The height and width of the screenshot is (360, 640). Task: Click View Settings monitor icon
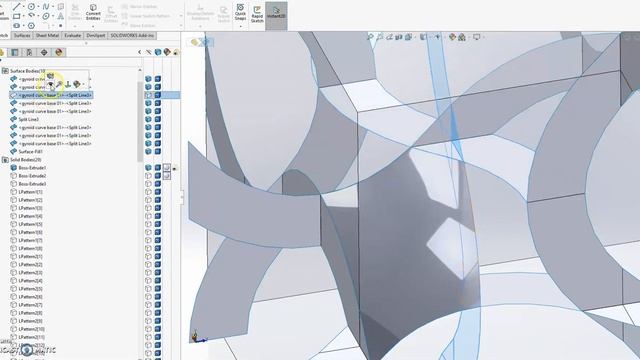(x=476, y=37)
